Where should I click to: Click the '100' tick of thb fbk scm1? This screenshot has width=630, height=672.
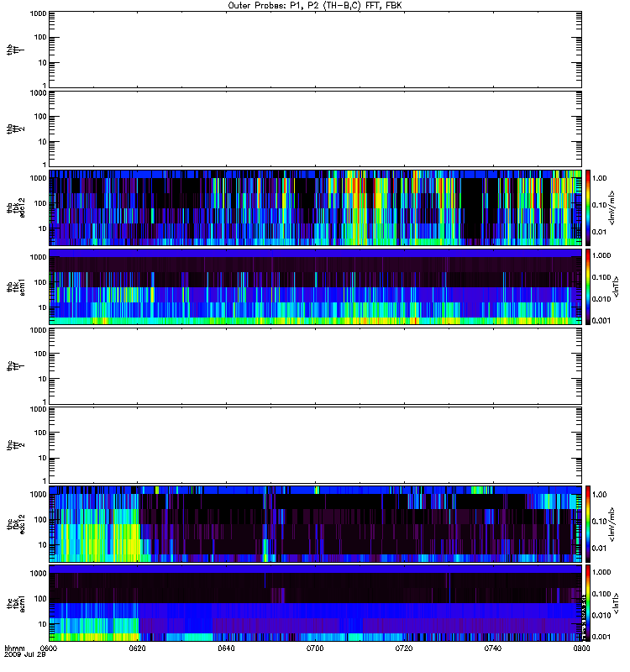point(40,282)
